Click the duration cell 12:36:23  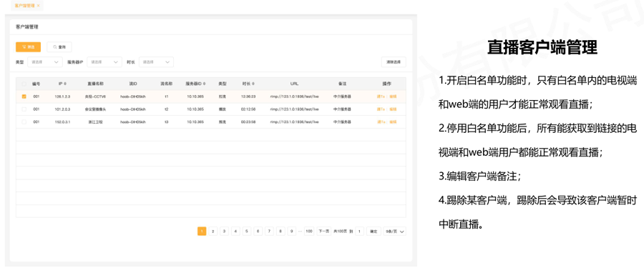point(248,96)
